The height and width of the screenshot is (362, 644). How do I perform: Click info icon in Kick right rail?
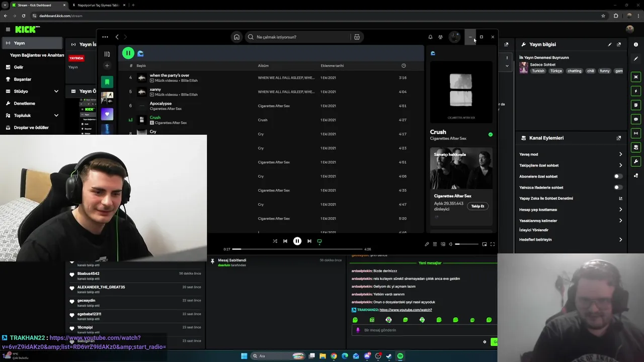636,45
